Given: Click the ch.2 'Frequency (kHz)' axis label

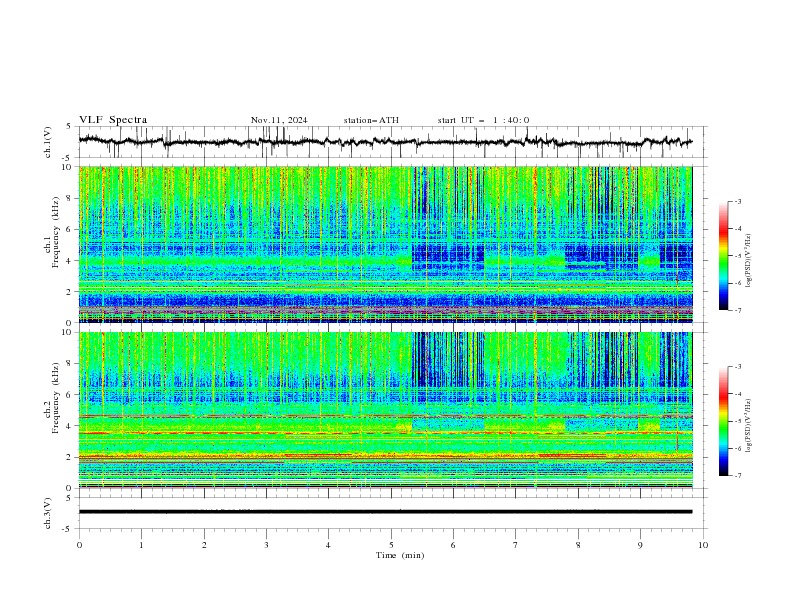Looking at the screenshot, I should coord(55,398).
